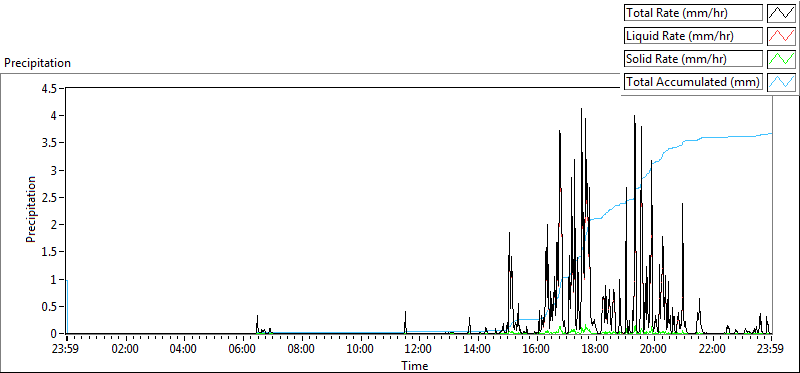
Task: Click the Time axis label
Action: coord(414,365)
